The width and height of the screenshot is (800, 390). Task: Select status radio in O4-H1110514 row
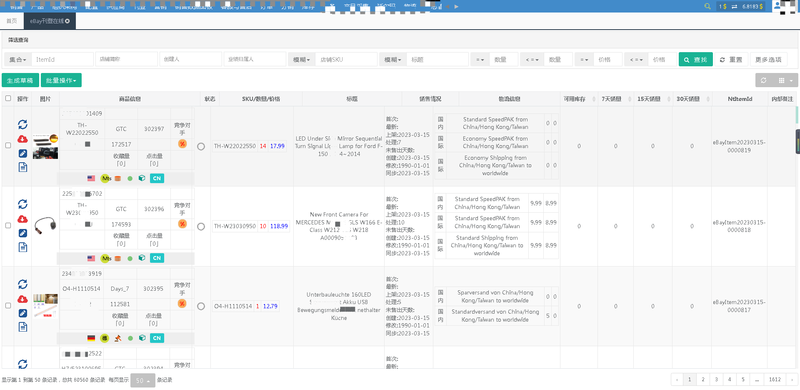coord(201,306)
